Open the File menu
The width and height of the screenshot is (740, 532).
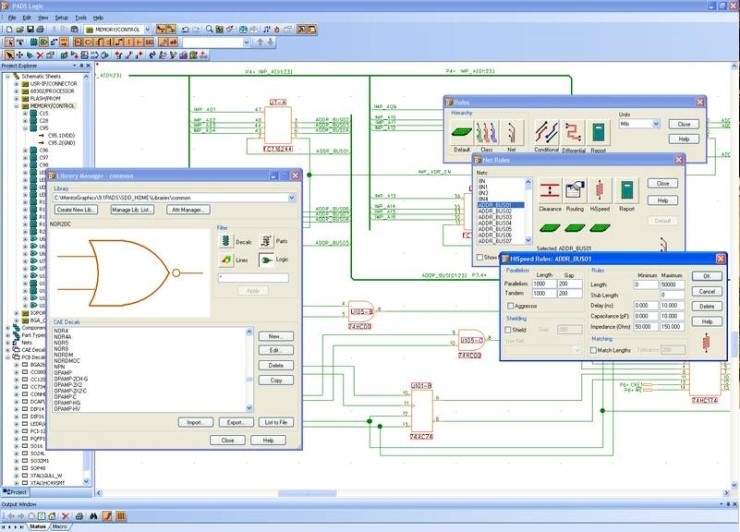12,17
